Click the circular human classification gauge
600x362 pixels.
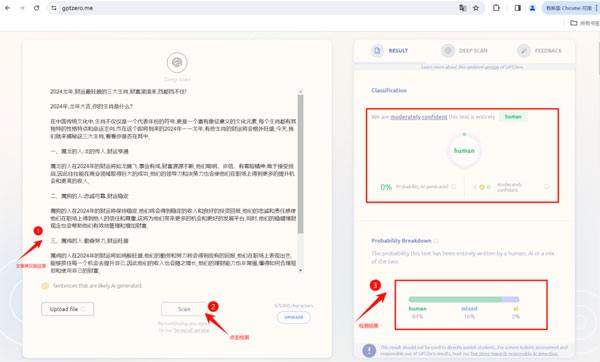[x=464, y=151]
